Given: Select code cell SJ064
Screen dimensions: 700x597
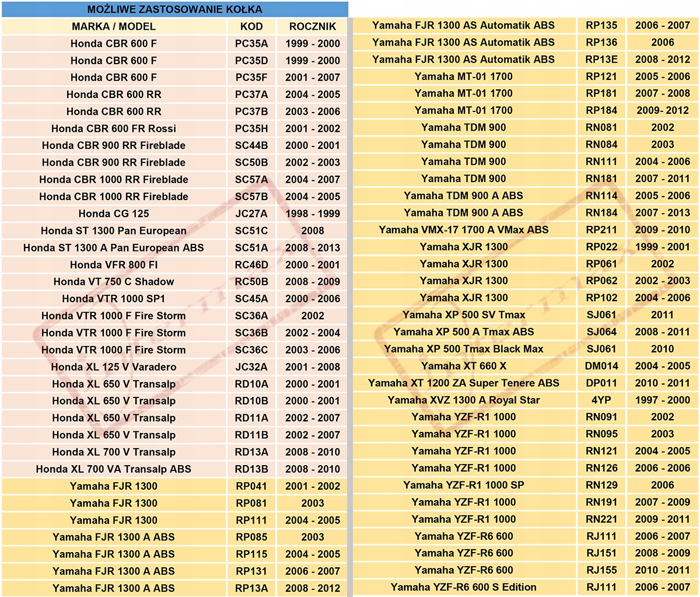Looking at the screenshot, I should 601,331.
